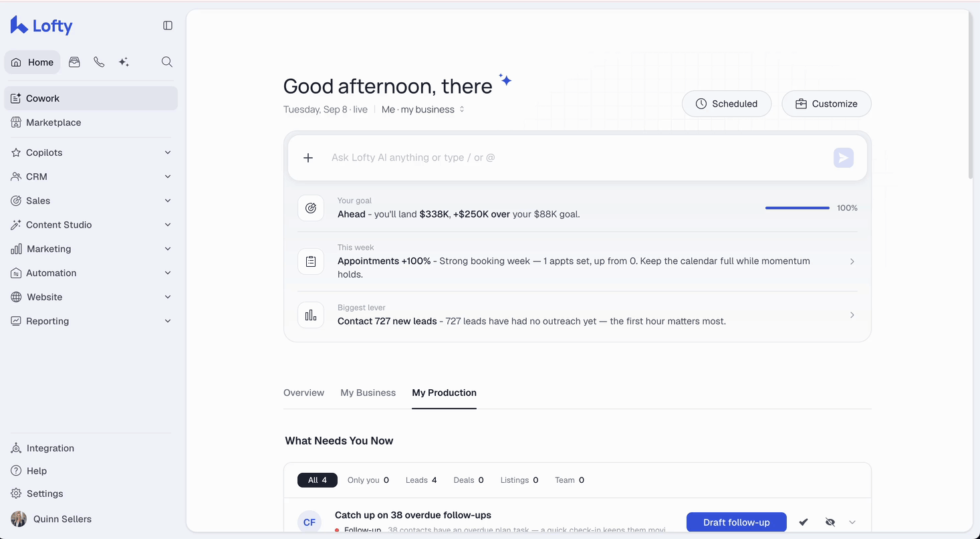Click the send arrow in Lofty AI box
The image size is (980, 539).
click(x=844, y=158)
